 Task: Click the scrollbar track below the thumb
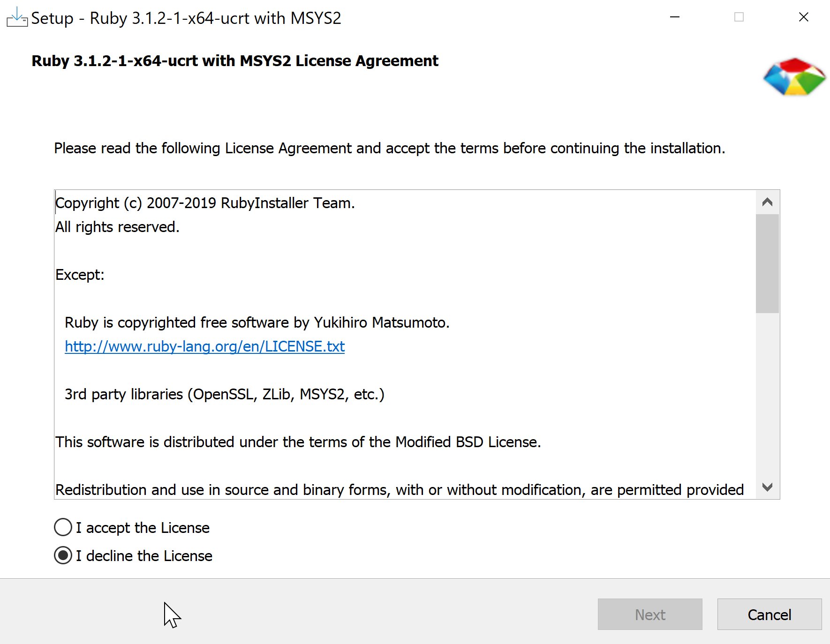pos(768,394)
